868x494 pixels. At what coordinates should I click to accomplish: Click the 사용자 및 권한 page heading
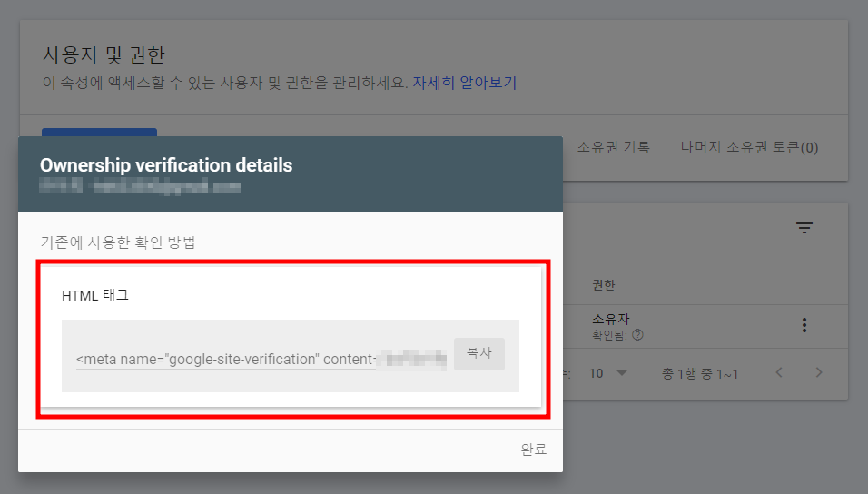coord(104,54)
